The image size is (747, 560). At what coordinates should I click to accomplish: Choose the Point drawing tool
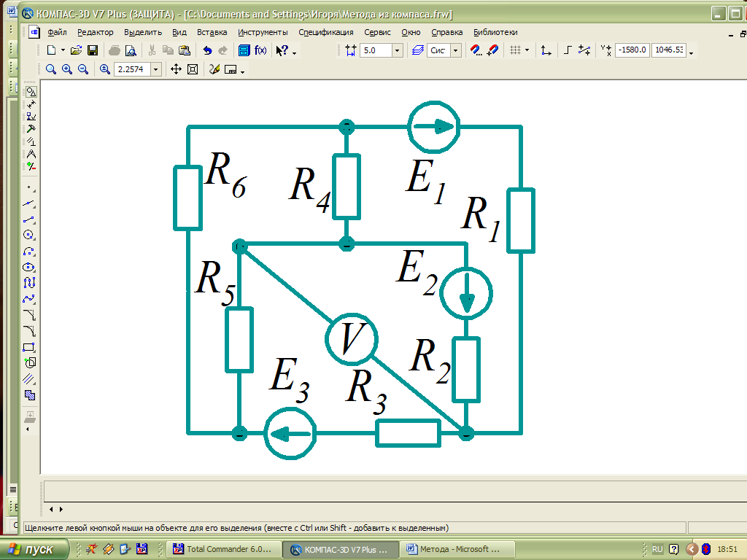(29, 187)
